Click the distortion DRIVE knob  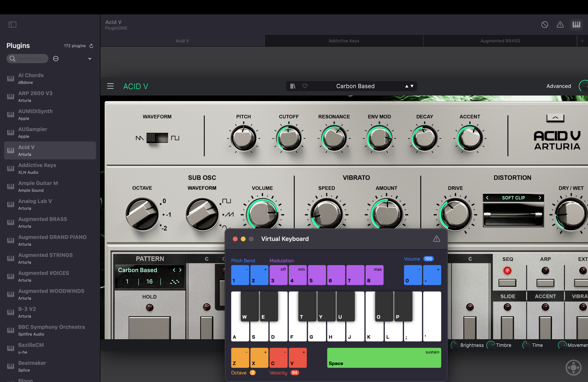[455, 214]
